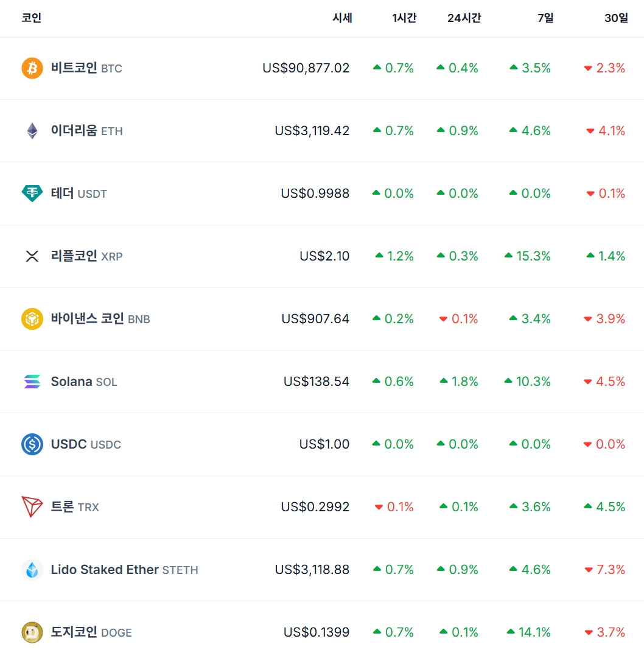The height and width of the screenshot is (661, 644).
Task: Open the 도지코인 coin name link
Action: (x=74, y=632)
